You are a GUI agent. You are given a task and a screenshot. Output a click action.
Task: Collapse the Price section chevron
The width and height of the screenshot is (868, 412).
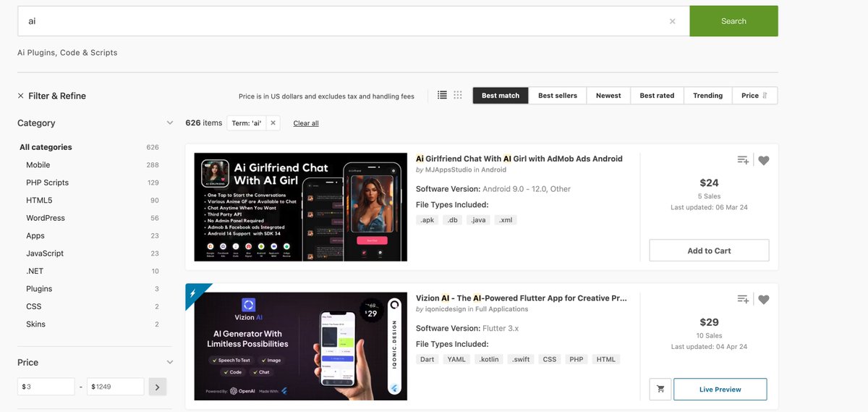tap(170, 362)
